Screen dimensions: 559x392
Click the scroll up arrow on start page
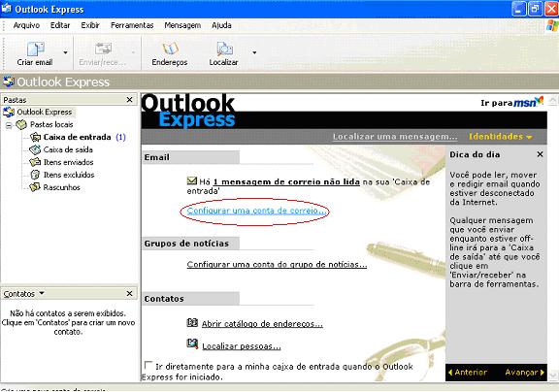tap(552, 100)
